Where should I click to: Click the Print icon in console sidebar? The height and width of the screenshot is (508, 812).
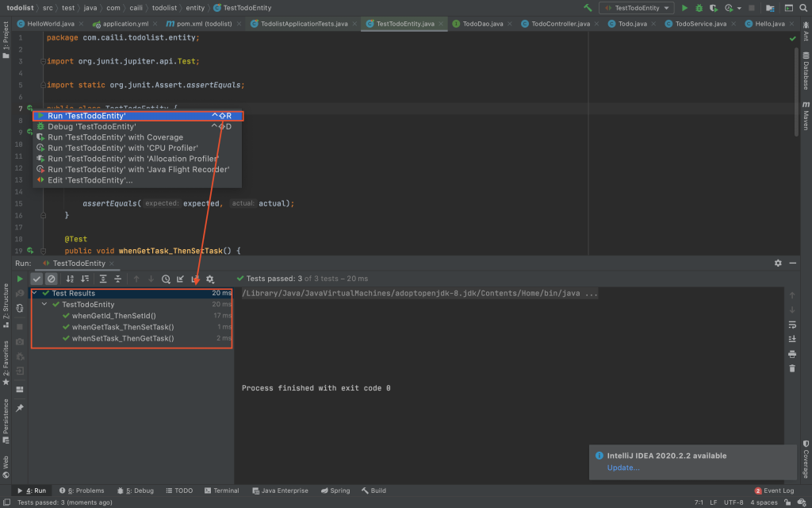(x=792, y=354)
